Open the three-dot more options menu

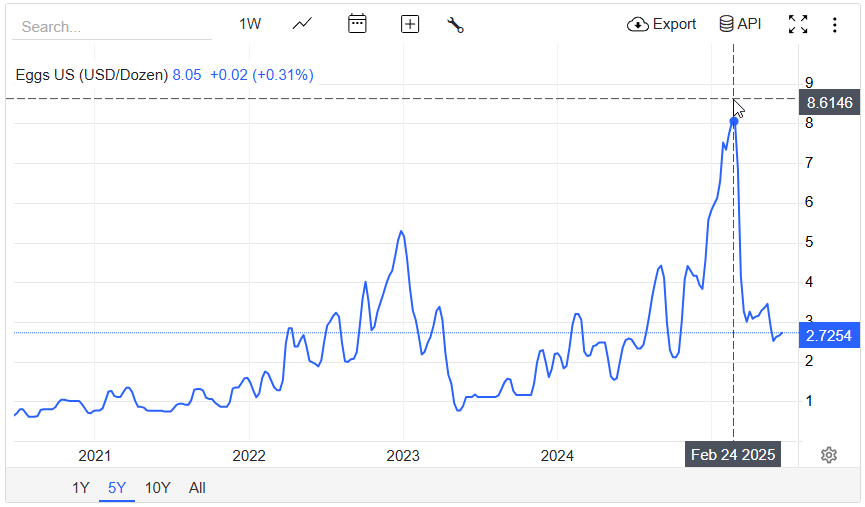tap(835, 25)
